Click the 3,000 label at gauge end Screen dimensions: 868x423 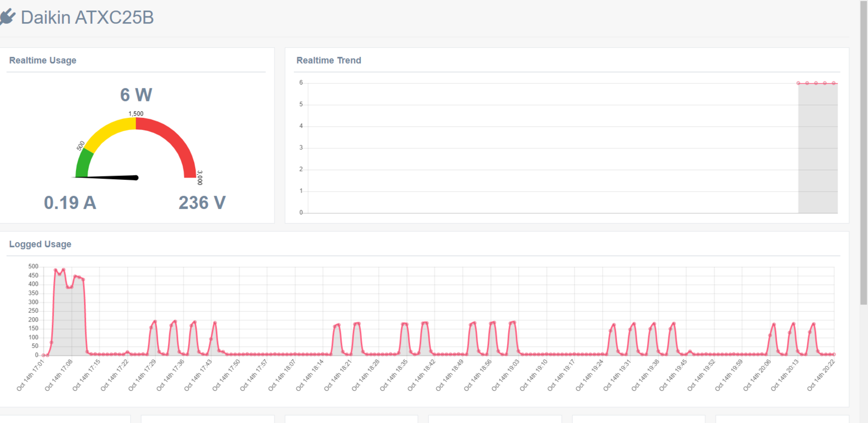click(200, 178)
